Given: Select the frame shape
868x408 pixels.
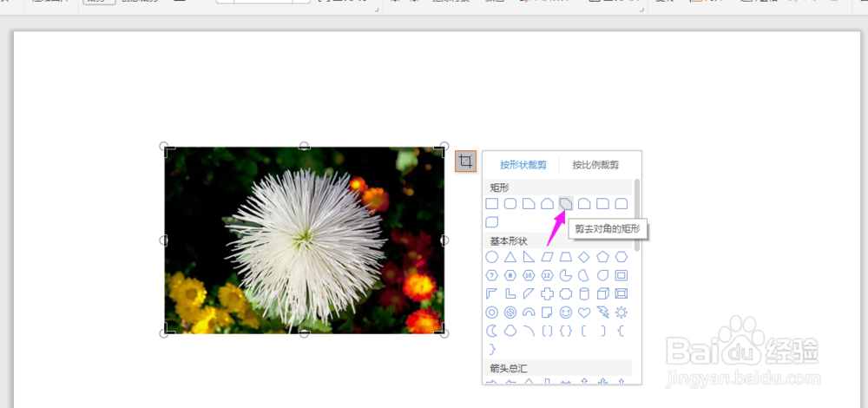Looking at the screenshot, I should [621, 275].
